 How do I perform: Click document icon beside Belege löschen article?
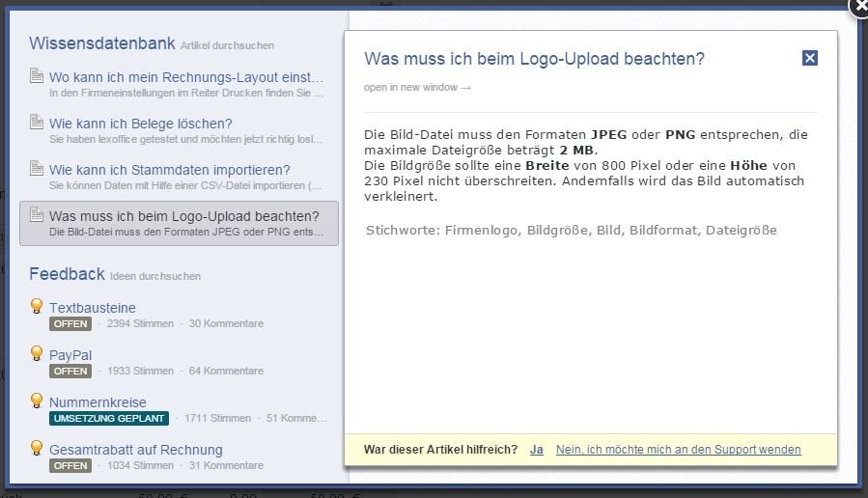coord(37,123)
